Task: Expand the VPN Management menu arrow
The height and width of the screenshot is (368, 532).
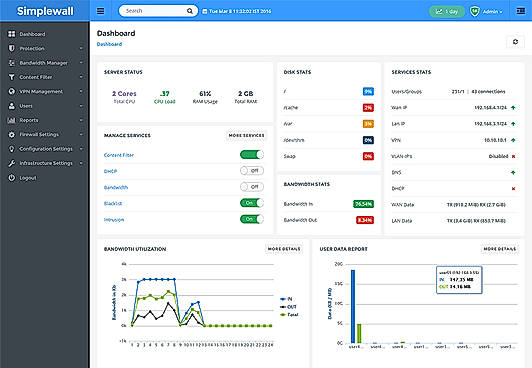Action: 81,91
